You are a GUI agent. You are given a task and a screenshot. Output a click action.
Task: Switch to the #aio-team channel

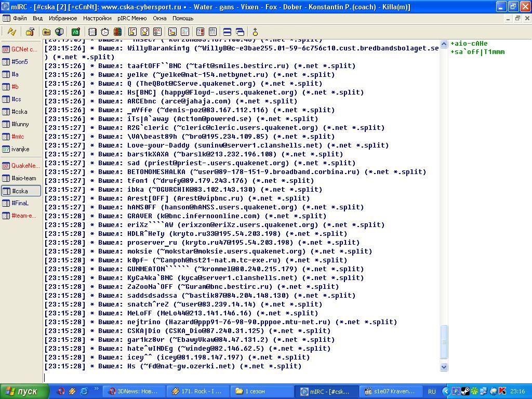[x=21, y=179]
